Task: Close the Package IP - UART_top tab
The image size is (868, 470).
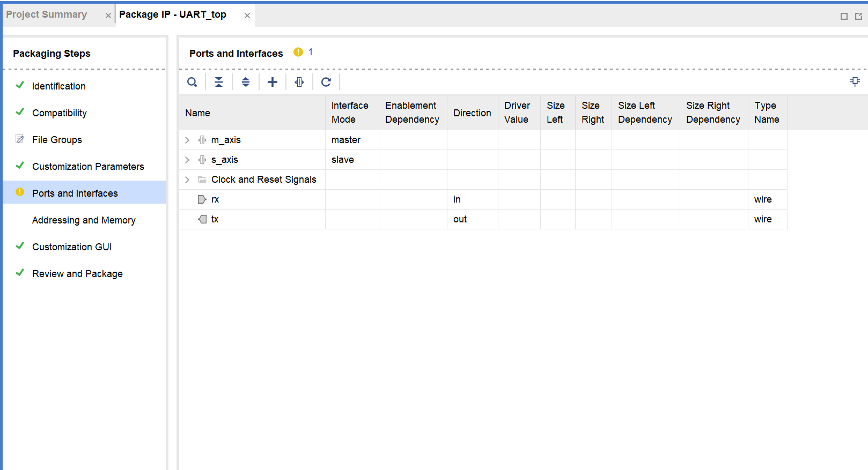Action: [247, 16]
